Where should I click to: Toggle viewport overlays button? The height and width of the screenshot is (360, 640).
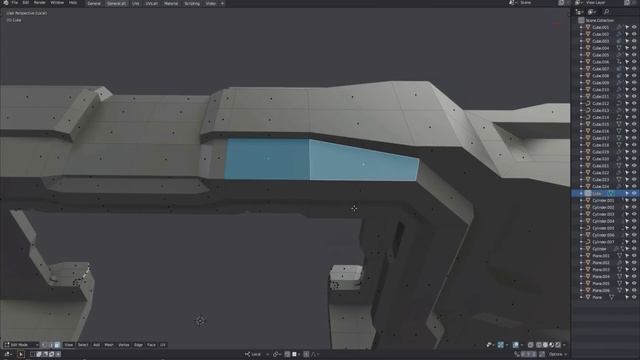(x=516, y=345)
